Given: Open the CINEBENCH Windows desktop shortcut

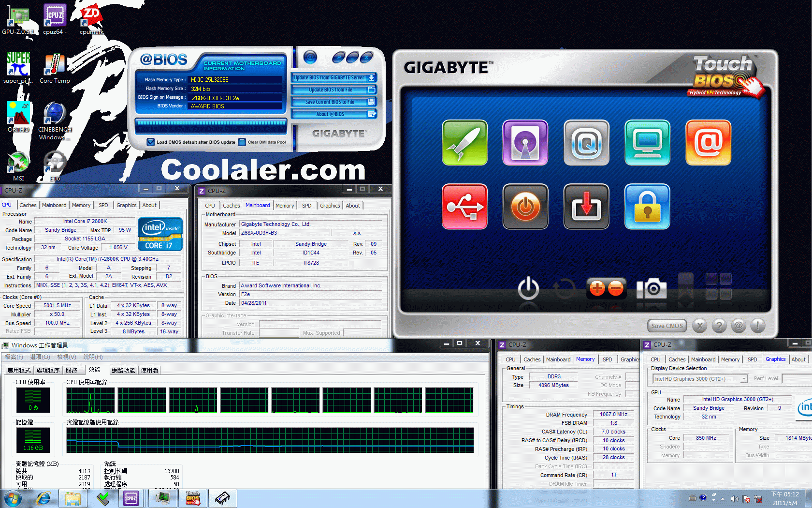Looking at the screenshot, I should [x=55, y=121].
